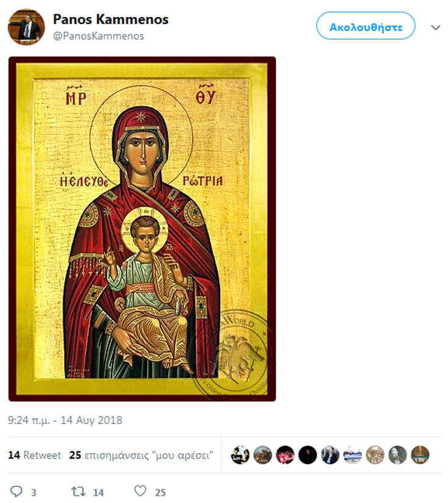The image size is (448, 503).
Task: Click the sepia round emblem liker avatar
Action: click(375, 455)
